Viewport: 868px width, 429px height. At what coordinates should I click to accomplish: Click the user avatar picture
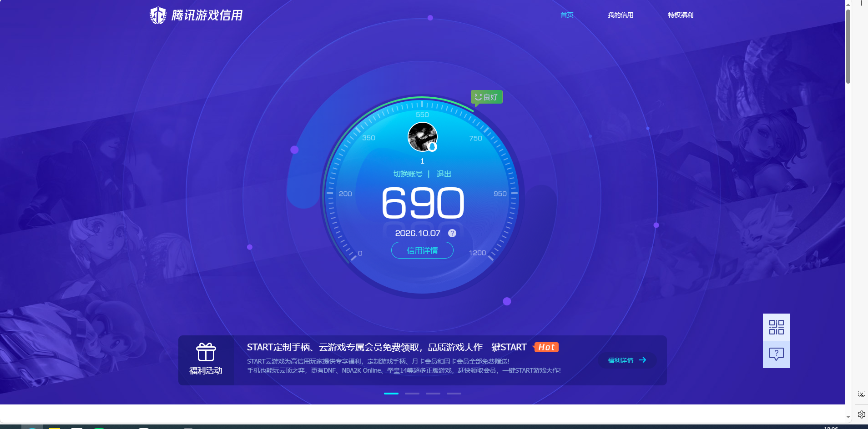tap(423, 137)
